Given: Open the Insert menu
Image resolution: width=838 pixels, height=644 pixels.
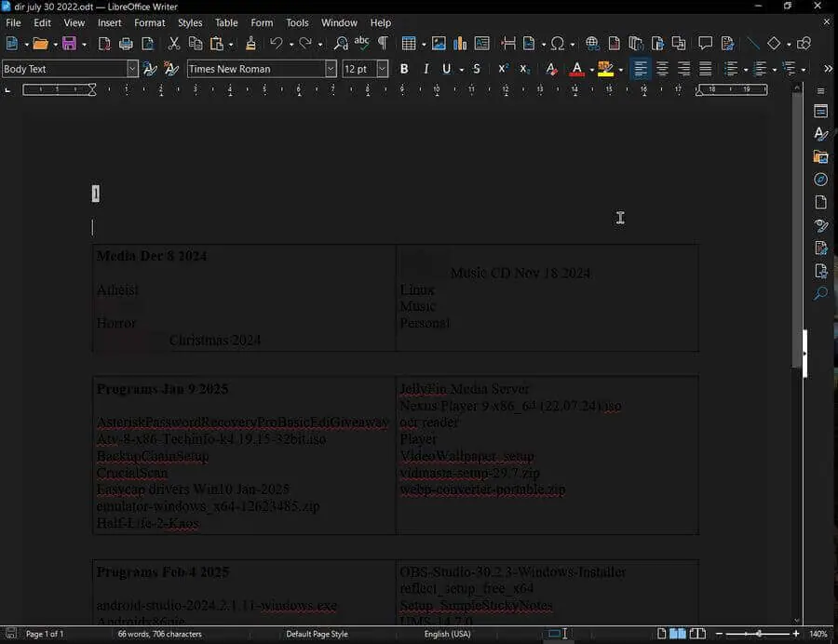Looking at the screenshot, I should click(109, 23).
